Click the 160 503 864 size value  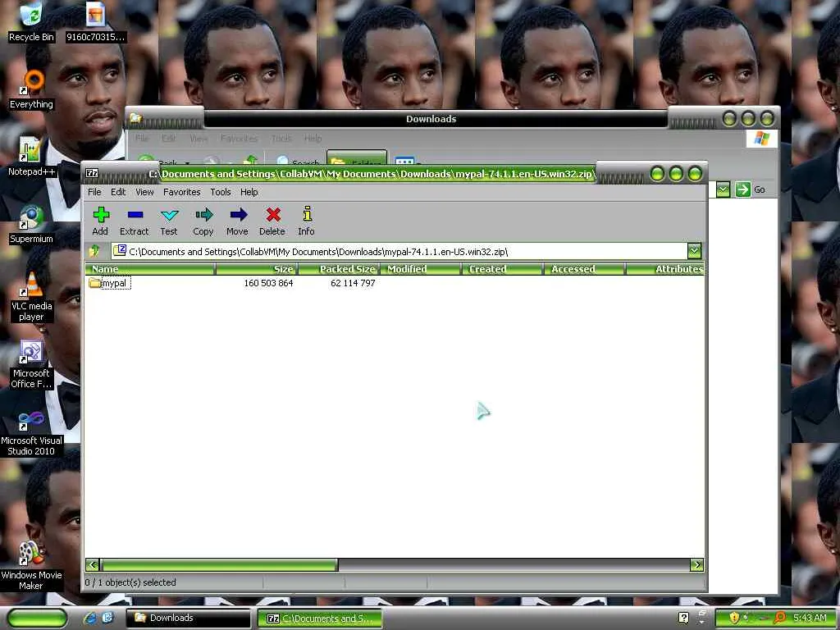click(x=268, y=283)
